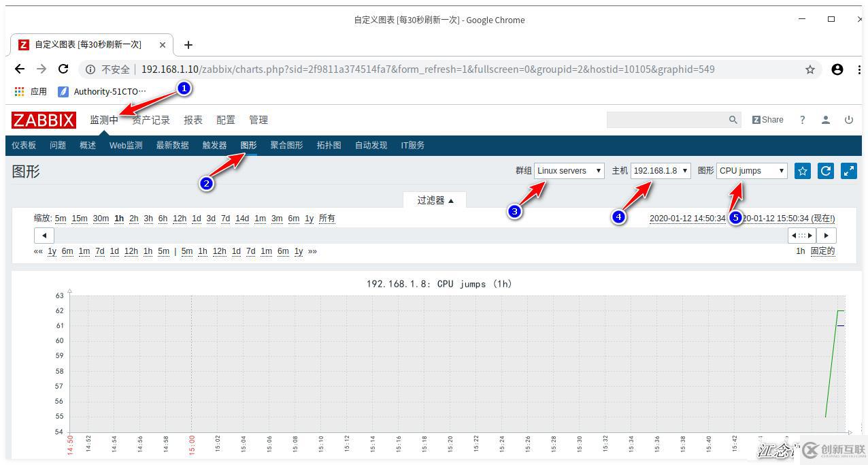Image resolution: width=868 pixels, height=465 pixels.
Task: Reload the page with the browser refresh icon
Action: tap(63, 69)
